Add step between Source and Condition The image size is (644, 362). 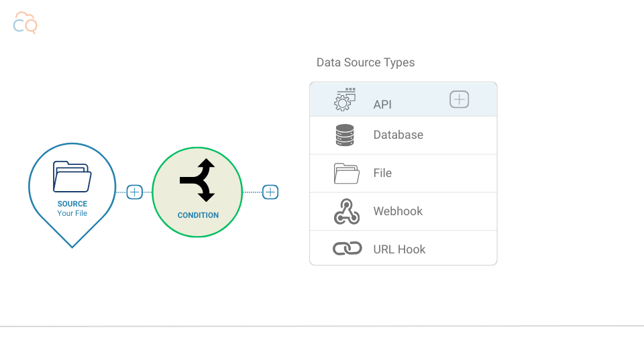pyautogui.click(x=135, y=192)
